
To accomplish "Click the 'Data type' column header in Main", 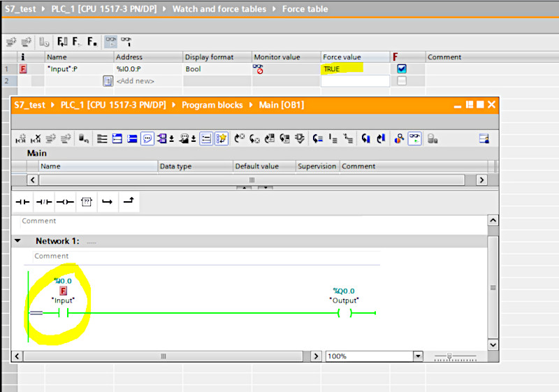I will point(196,166).
